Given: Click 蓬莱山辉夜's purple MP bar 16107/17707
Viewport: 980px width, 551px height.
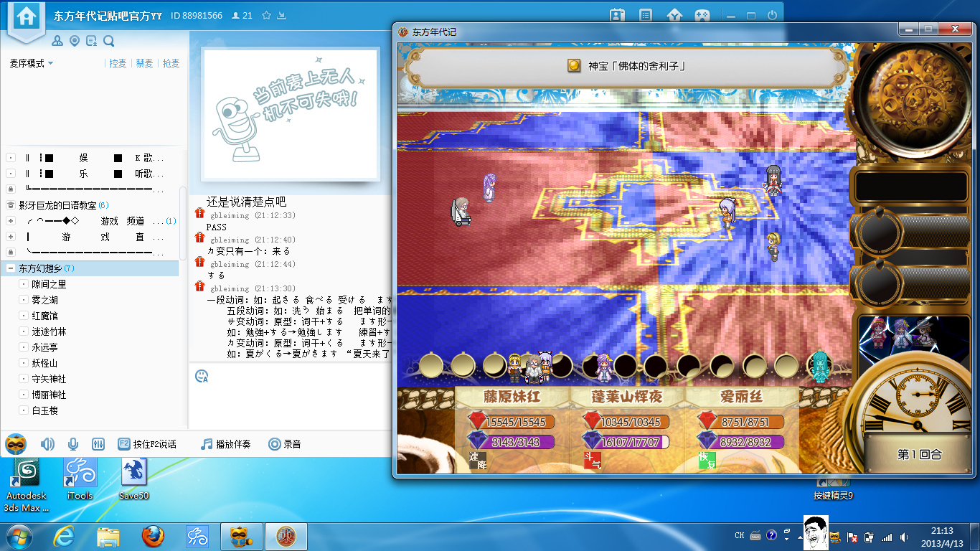Looking at the screenshot, I should click(626, 442).
